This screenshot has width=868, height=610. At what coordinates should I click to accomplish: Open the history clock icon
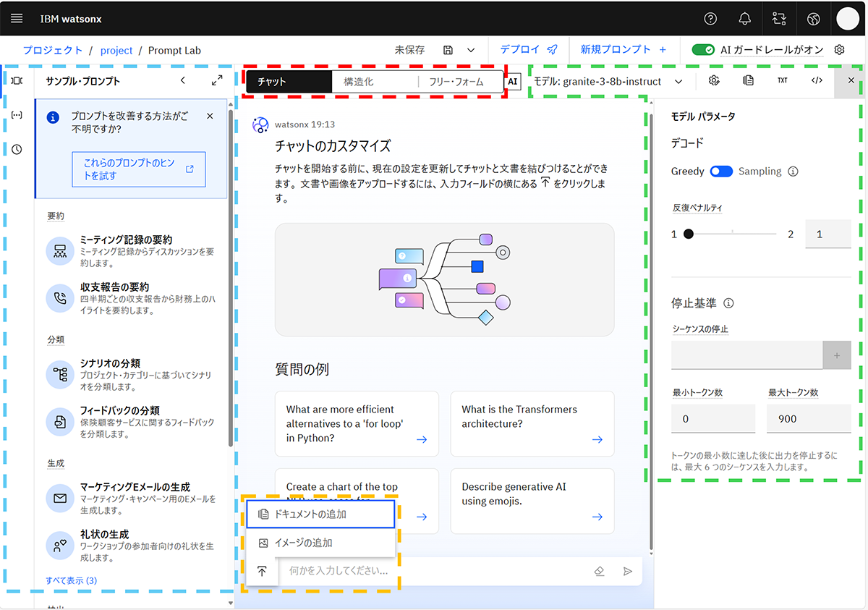click(x=17, y=149)
